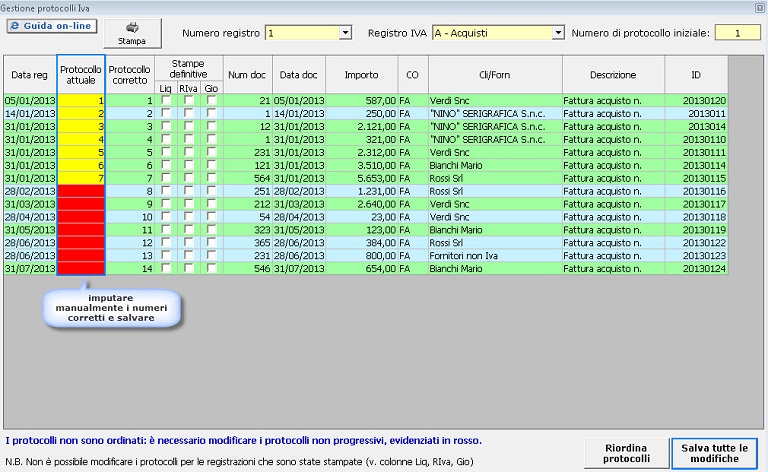This screenshot has height=472, width=768.
Task: Select the importo 5.653,00 cell
Action: coord(361,178)
